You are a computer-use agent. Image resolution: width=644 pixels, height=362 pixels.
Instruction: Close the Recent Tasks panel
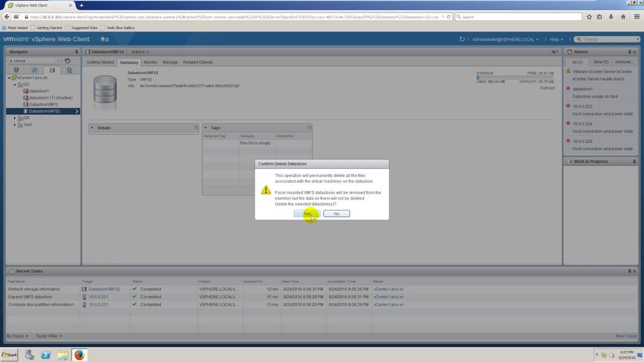[x=634, y=271]
